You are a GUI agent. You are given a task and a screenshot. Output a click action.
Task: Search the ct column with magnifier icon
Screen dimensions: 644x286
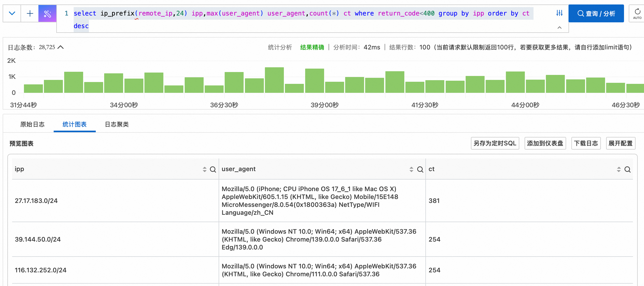627,170
